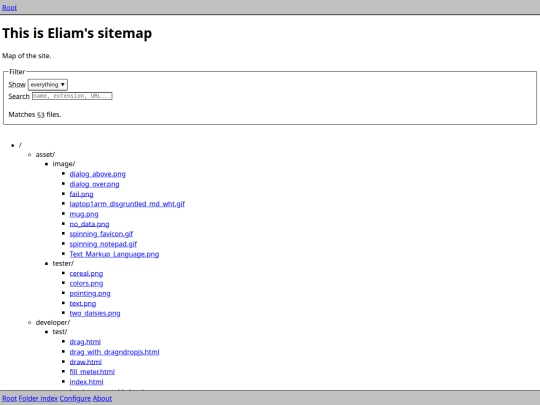Open the Show 'everything' dropdown
This screenshot has height=405, width=540.
pos(48,84)
